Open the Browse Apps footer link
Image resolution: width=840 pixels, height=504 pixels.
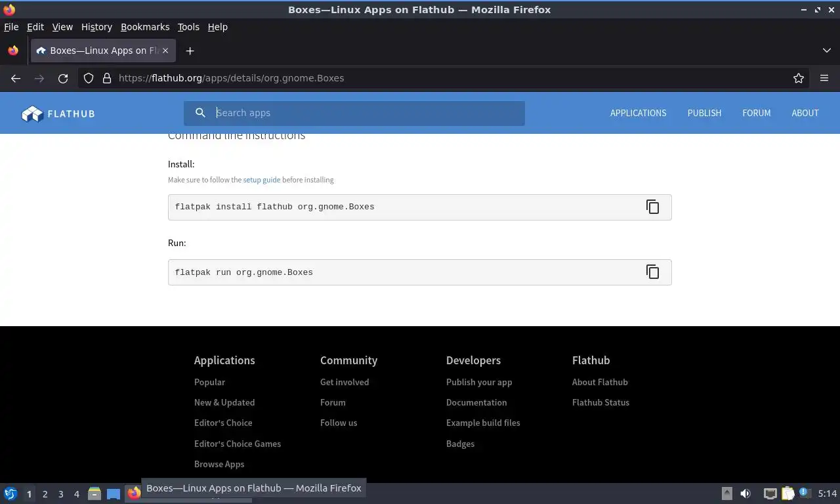219,464
